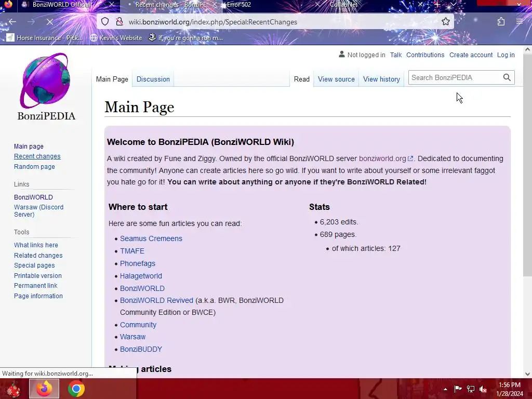Stop loading the page with X button
The image size is (532, 399).
click(49, 22)
